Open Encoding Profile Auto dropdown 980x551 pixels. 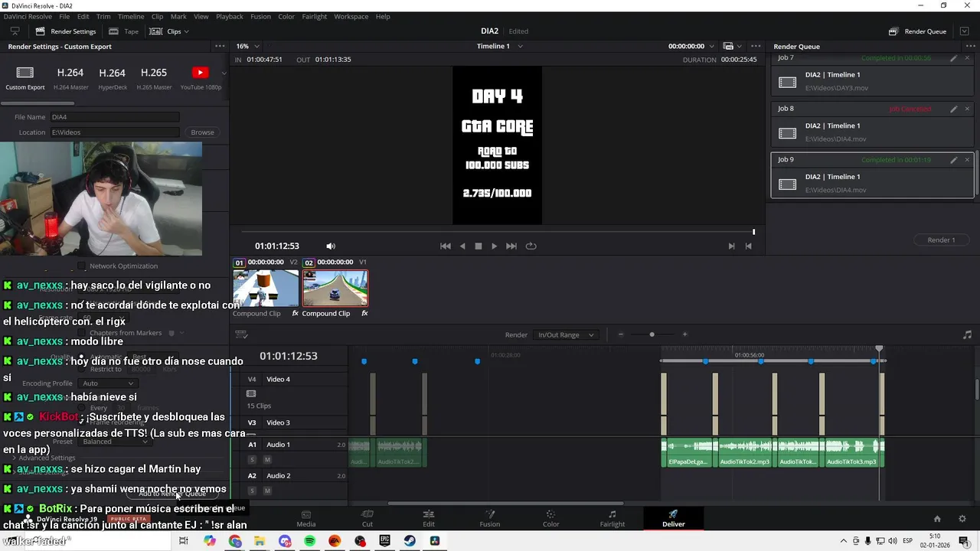107,383
